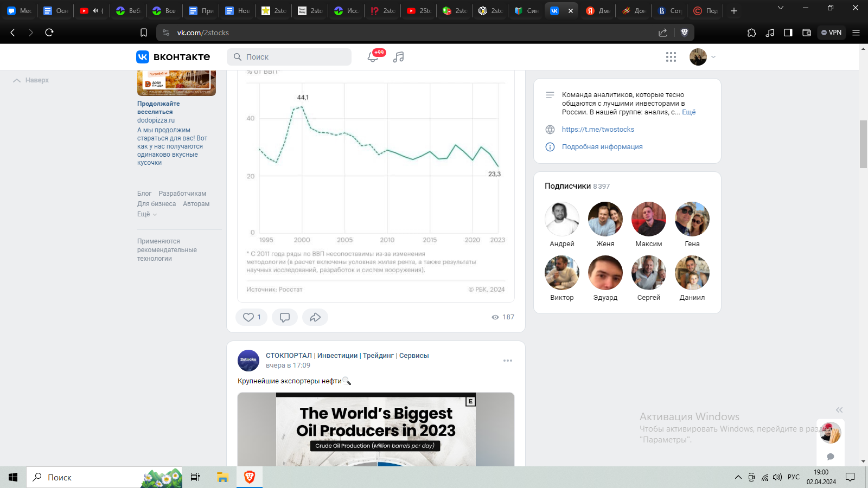Open the Авторам footer link

point(196,204)
